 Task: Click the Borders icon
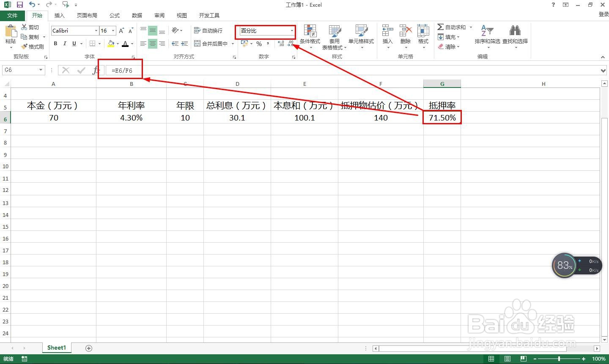tap(92, 44)
